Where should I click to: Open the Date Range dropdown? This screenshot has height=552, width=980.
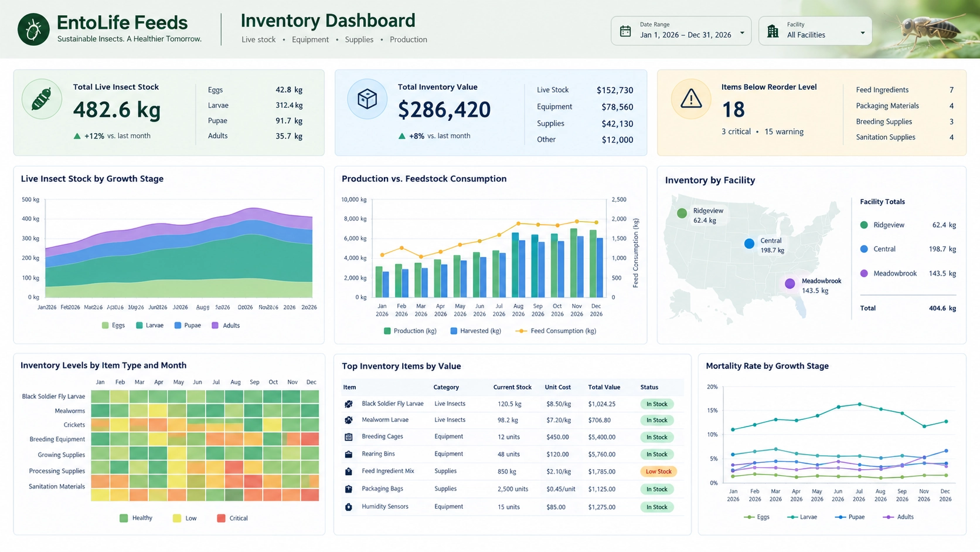click(x=681, y=31)
